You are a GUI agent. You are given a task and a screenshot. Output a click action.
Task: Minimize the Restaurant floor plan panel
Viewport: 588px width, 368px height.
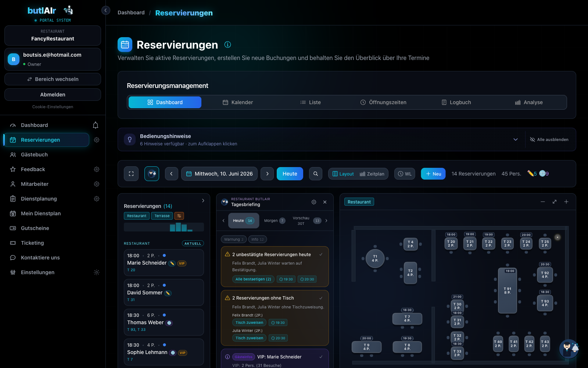[543, 202]
